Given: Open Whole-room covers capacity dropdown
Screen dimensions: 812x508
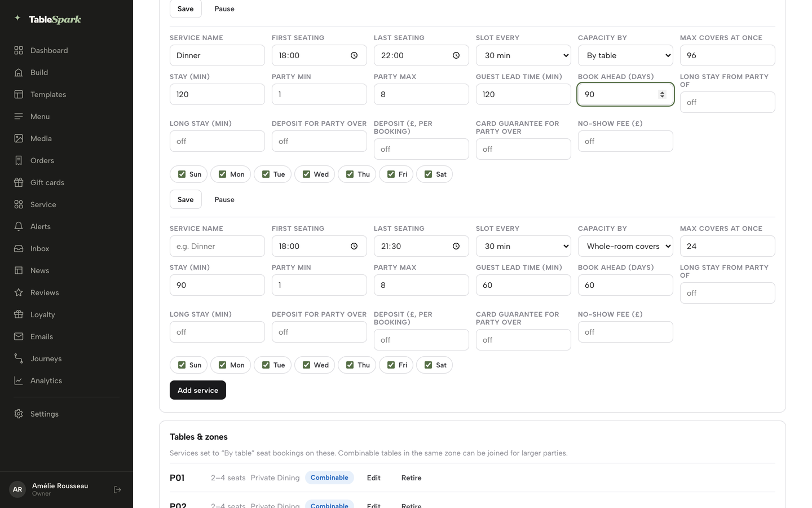Looking at the screenshot, I should (x=625, y=246).
